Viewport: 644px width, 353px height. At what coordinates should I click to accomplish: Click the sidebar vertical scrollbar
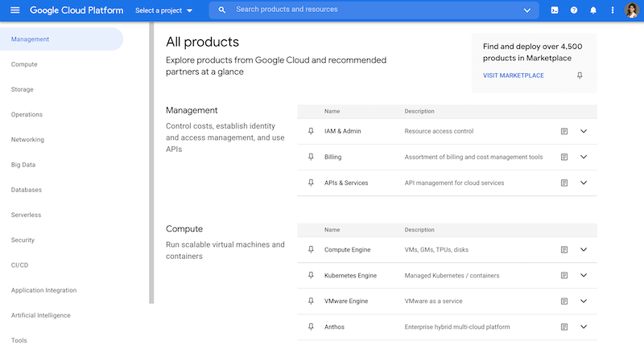point(151,161)
